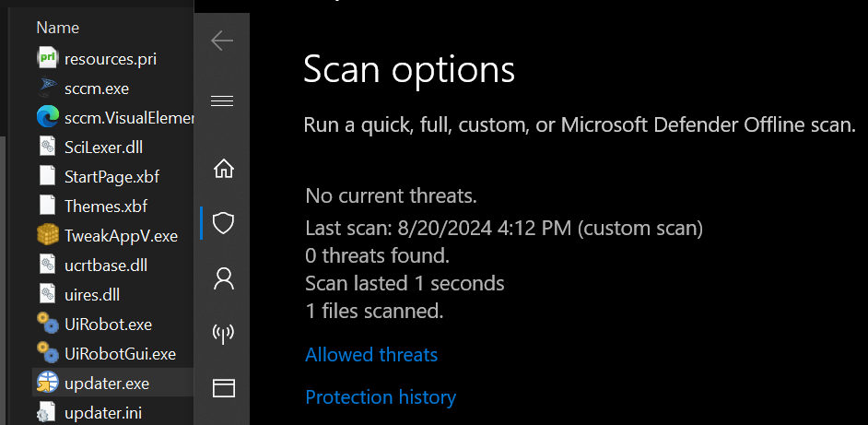Open Firewall & network protection icon
This screenshot has width=868, height=425.
(x=223, y=333)
